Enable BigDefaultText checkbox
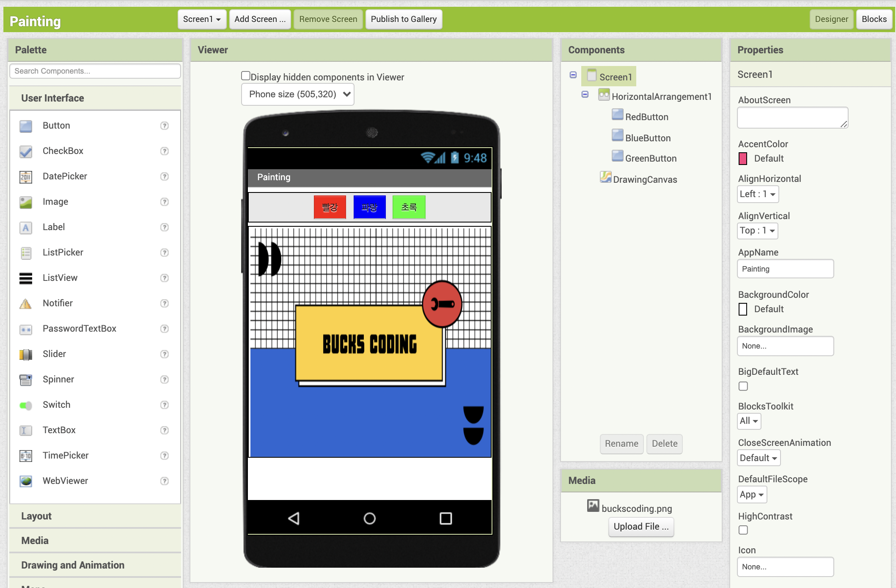Image resolution: width=896 pixels, height=588 pixels. click(742, 386)
